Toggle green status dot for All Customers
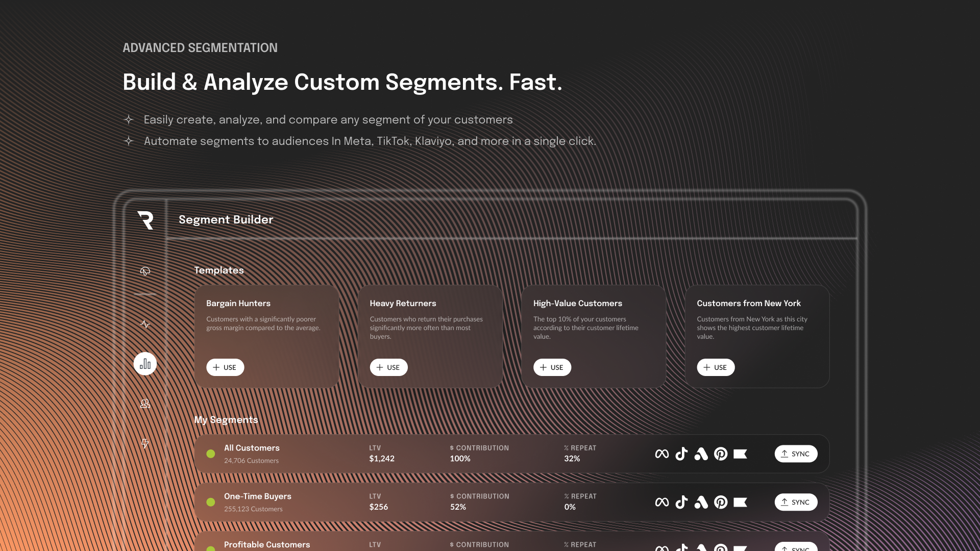Image resolution: width=980 pixels, height=551 pixels. point(210,454)
